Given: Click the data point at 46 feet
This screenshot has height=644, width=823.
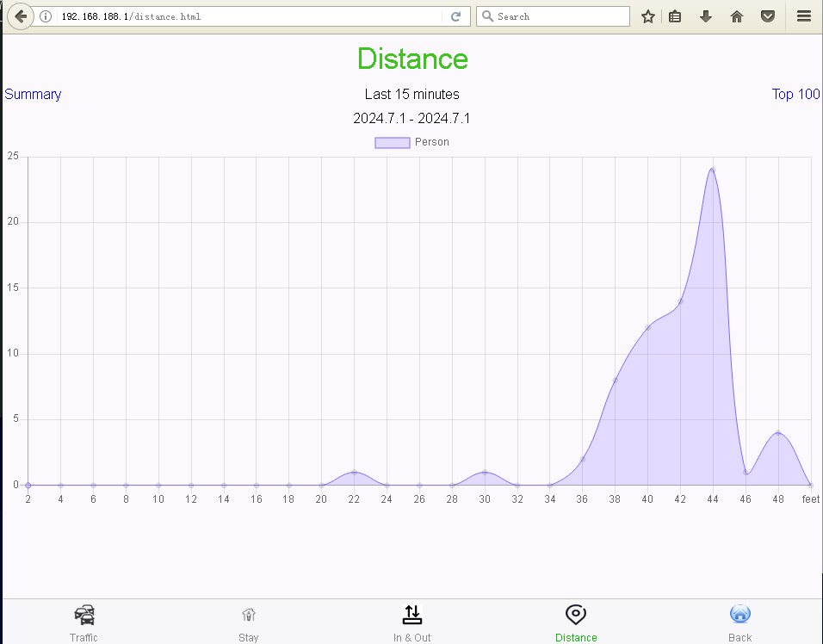Looking at the screenshot, I should click(x=746, y=473).
